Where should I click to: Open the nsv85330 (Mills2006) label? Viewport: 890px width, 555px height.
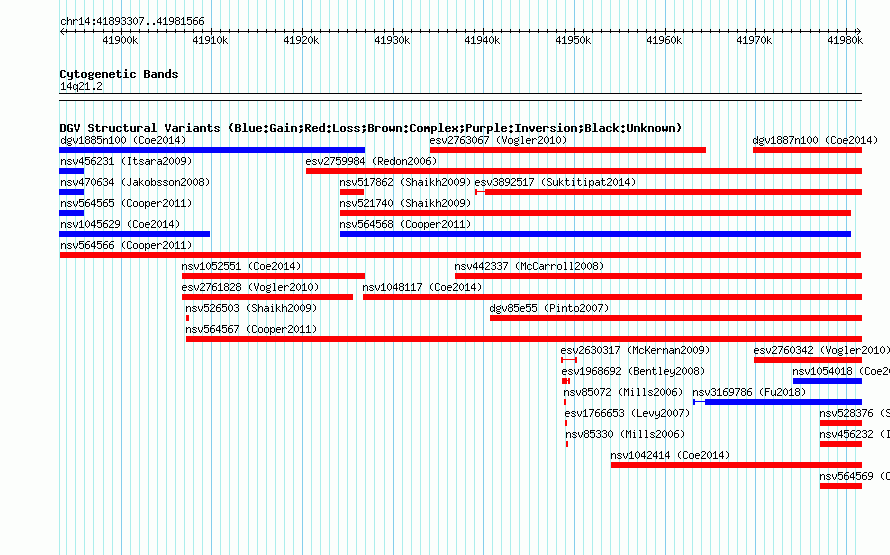tap(625, 434)
